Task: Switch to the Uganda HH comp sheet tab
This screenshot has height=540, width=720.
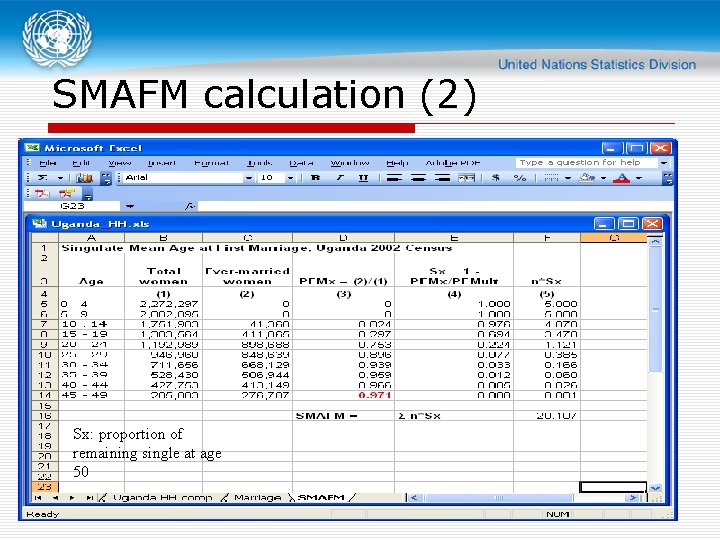Action: (x=162, y=498)
